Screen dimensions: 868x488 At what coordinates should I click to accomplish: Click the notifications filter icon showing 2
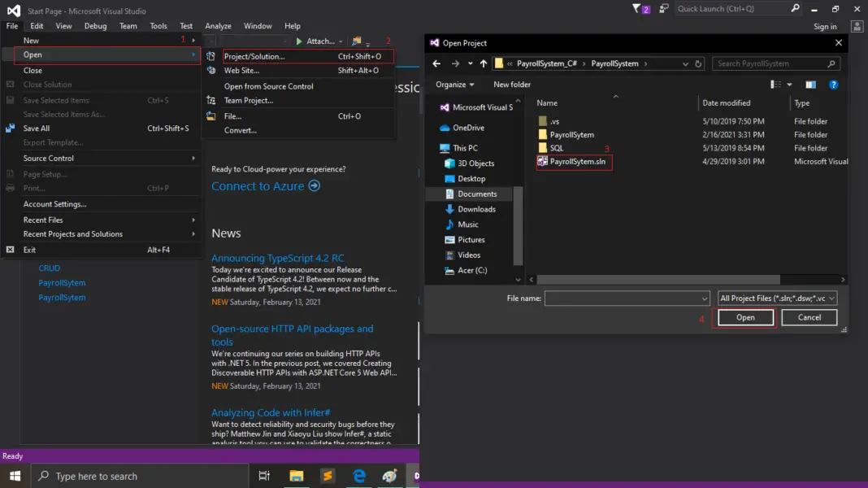[x=639, y=8]
